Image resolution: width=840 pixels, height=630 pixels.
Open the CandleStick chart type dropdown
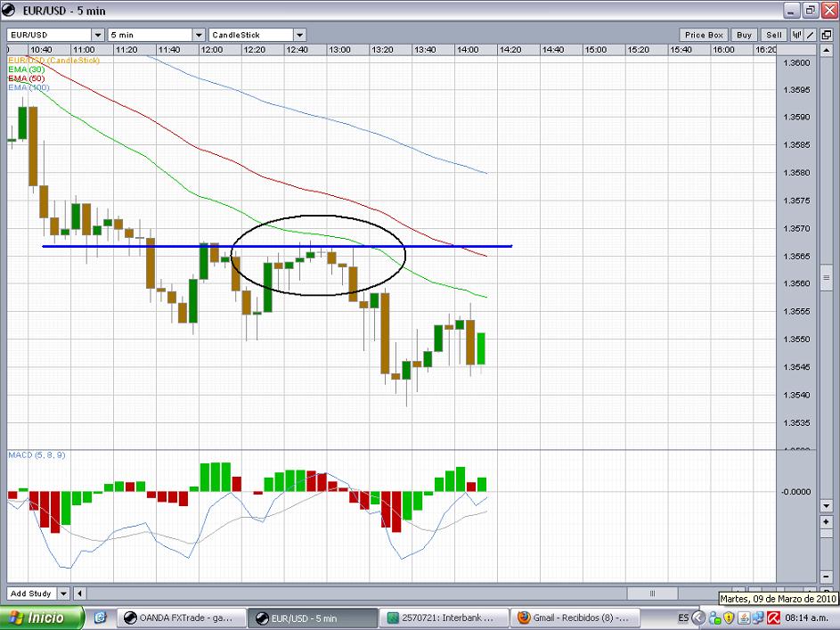tap(299, 35)
